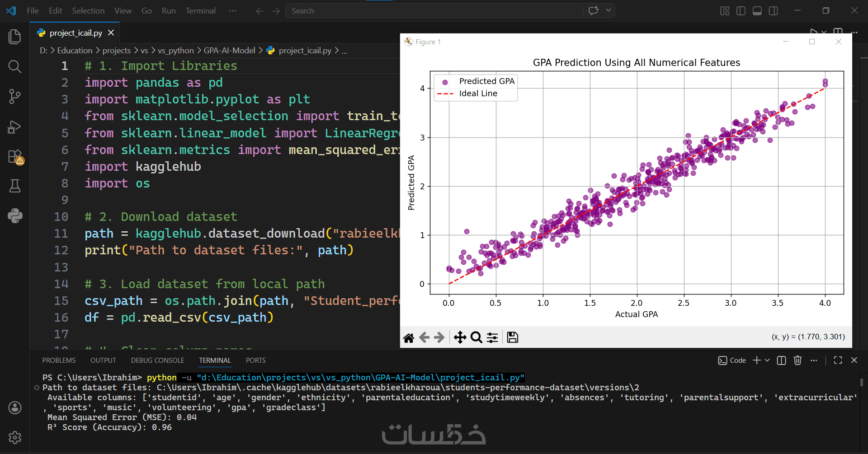Open the Go menu
The width and height of the screenshot is (868, 454).
(x=146, y=11)
